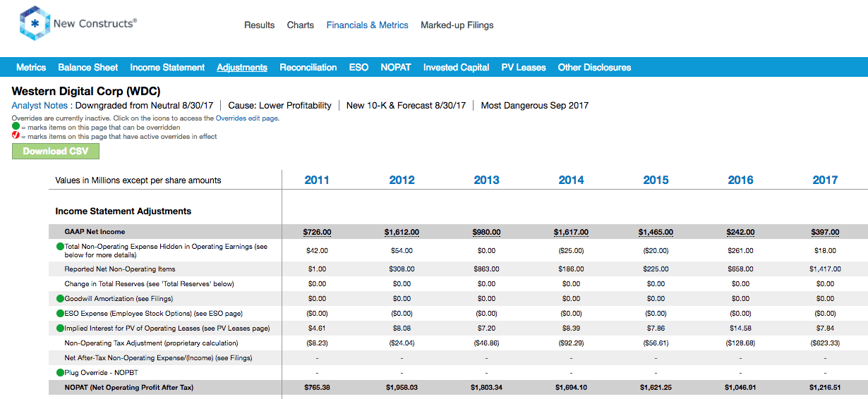Viewport: 868px width, 399px height.
Task: Click the red active-override legend icon
Action: [x=16, y=136]
